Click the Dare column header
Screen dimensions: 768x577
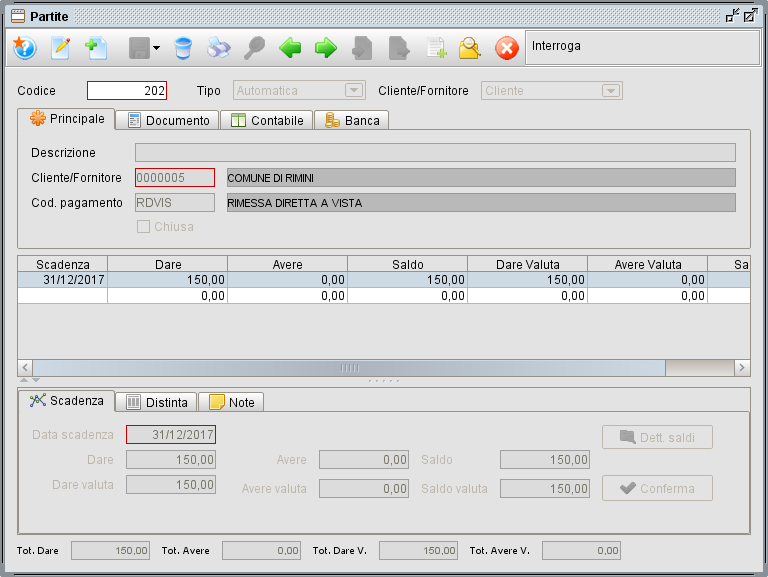click(x=168, y=264)
